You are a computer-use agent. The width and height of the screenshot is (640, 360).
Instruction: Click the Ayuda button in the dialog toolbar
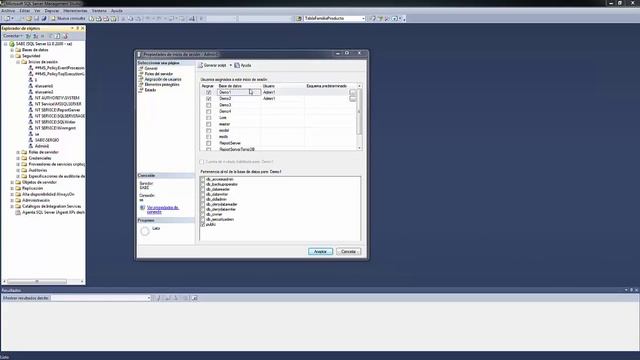pyautogui.click(x=243, y=65)
